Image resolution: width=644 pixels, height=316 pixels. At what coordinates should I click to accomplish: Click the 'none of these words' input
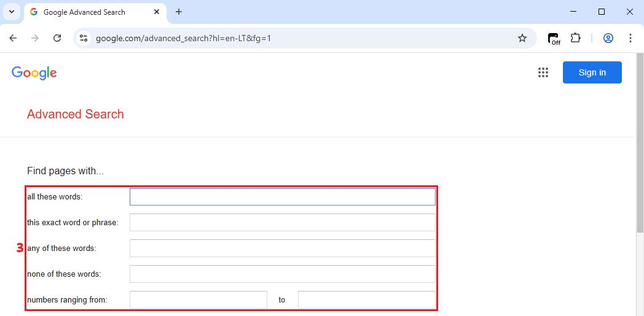282,274
